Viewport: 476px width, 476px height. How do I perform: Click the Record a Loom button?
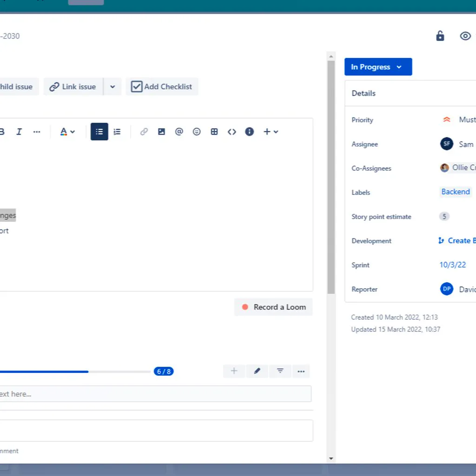pyautogui.click(x=273, y=307)
